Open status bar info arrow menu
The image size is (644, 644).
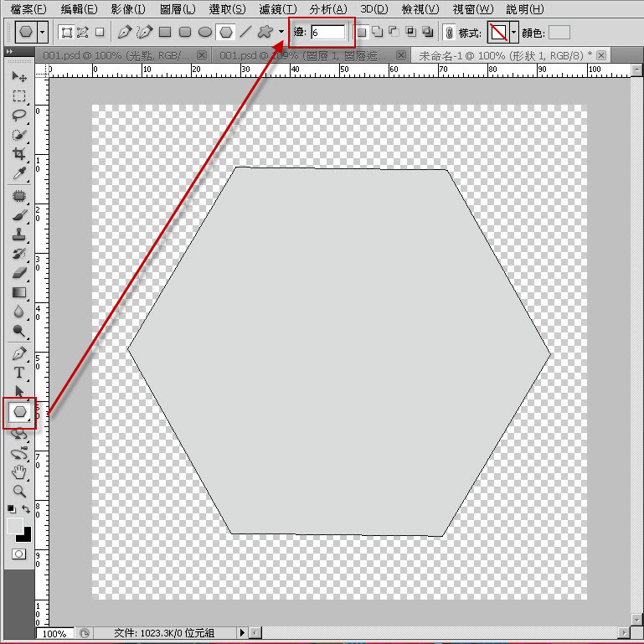pos(242,632)
